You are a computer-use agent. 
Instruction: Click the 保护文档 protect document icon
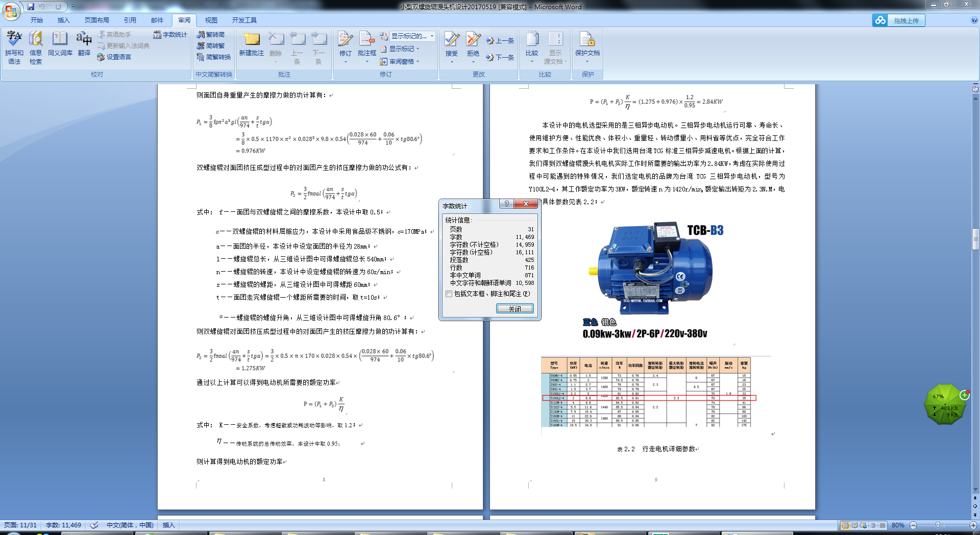pos(587,40)
